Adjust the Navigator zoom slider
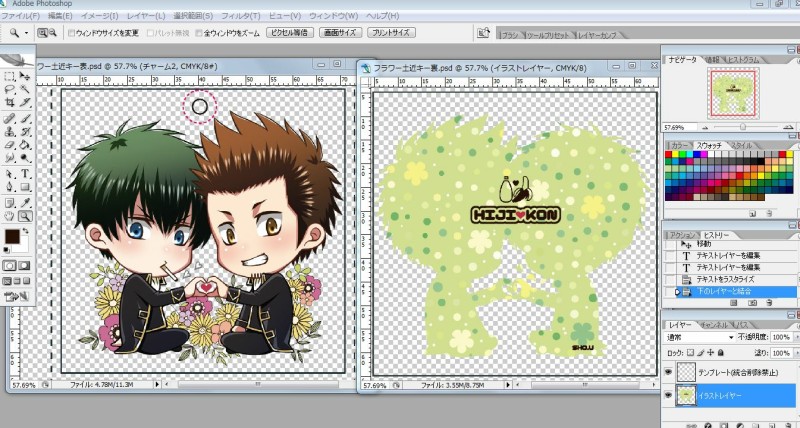800x428 pixels. pos(743,127)
